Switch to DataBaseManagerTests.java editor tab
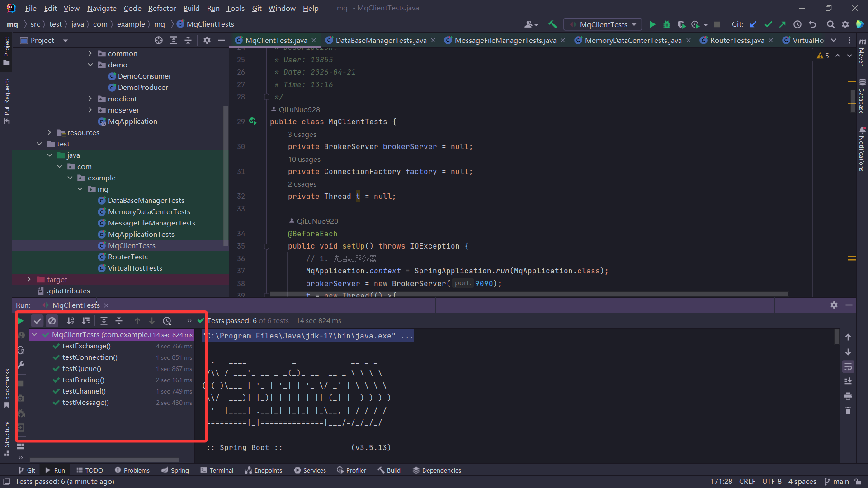The height and width of the screenshot is (488, 868). [x=381, y=41]
